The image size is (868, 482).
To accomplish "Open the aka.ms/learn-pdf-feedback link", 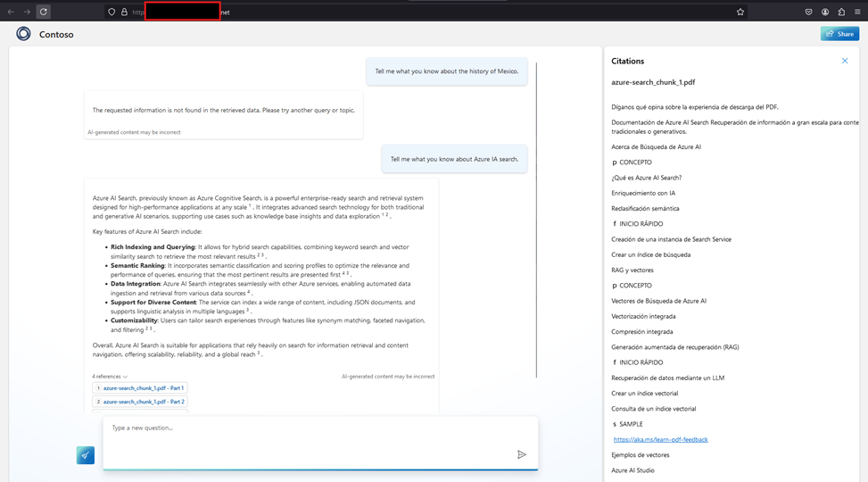I will 660,439.
